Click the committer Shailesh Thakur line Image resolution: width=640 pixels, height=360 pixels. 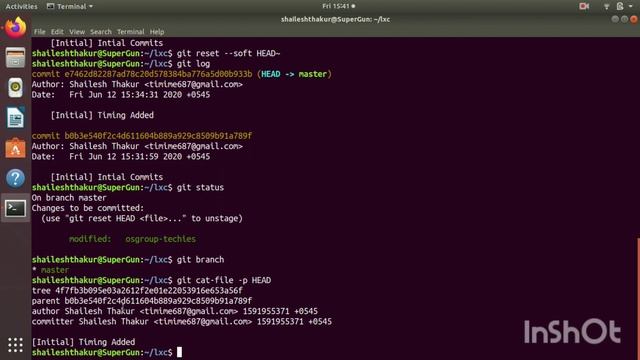coord(182,322)
